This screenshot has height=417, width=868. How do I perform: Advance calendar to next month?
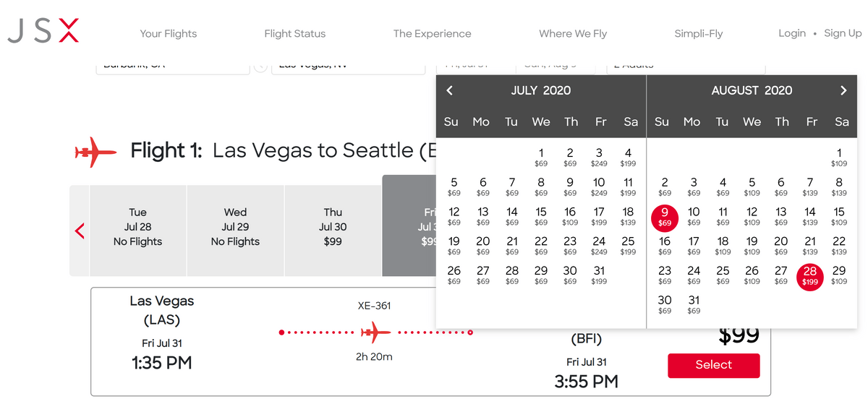point(843,90)
